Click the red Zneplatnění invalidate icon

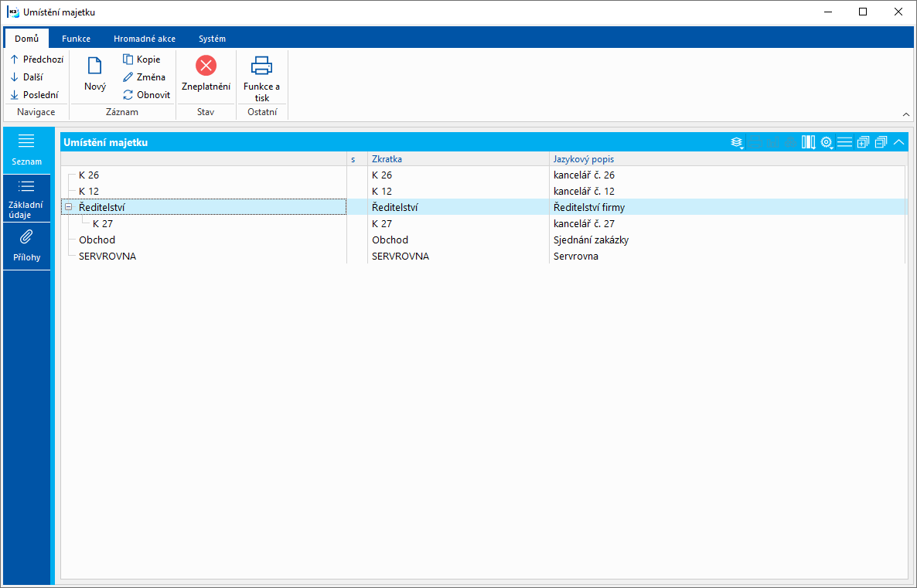click(x=206, y=66)
